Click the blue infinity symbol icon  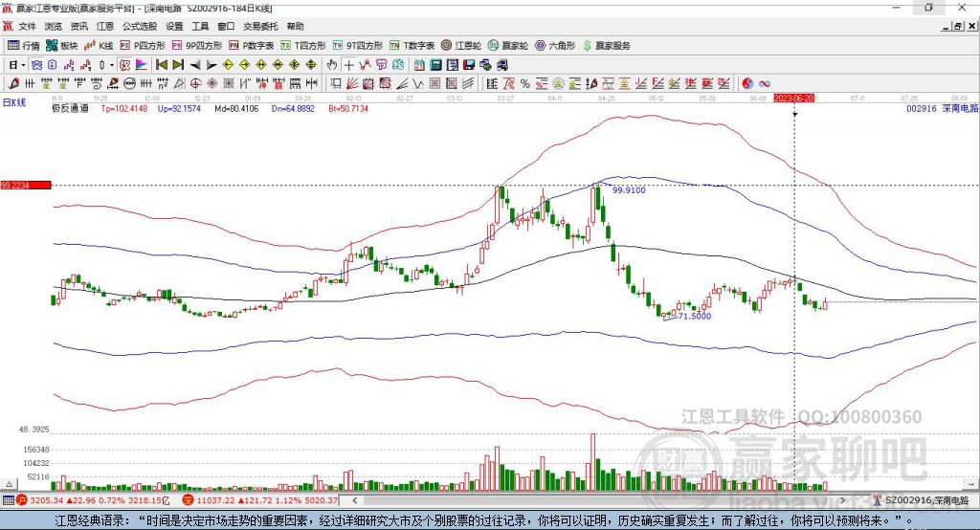click(765, 84)
